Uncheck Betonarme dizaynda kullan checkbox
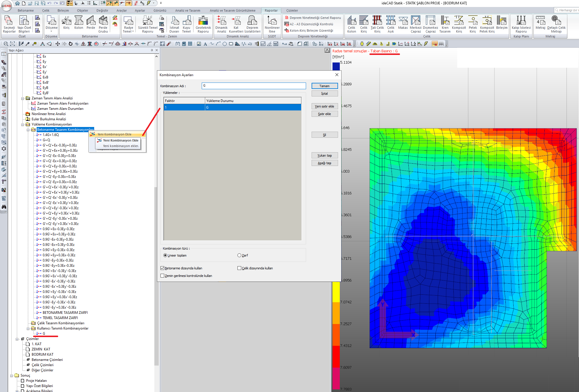The height and width of the screenshot is (392, 579). [162, 268]
